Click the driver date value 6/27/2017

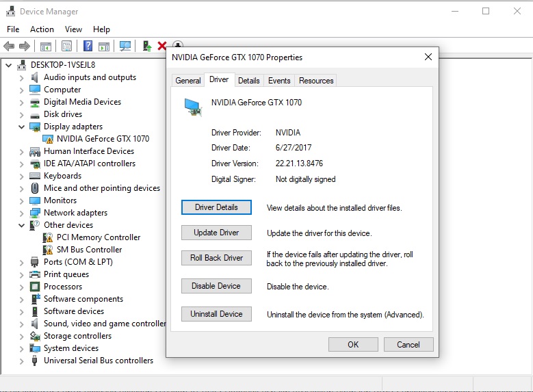click(294, 148)
